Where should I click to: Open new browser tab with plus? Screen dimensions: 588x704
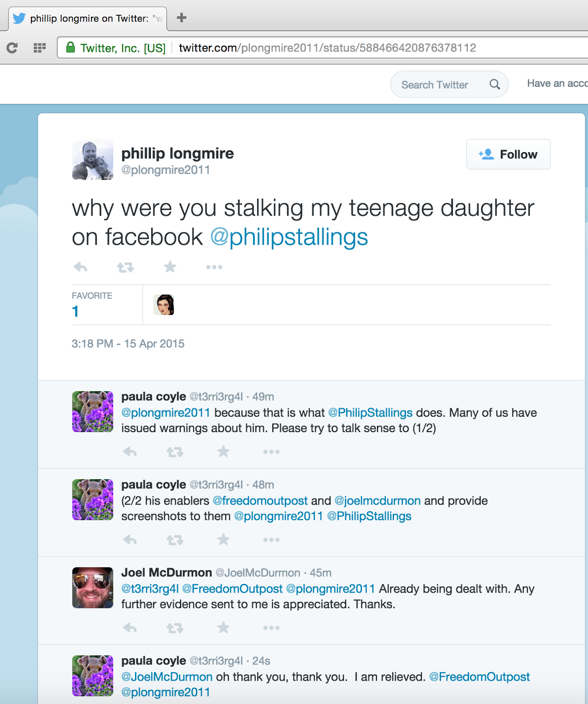[182, 18]
